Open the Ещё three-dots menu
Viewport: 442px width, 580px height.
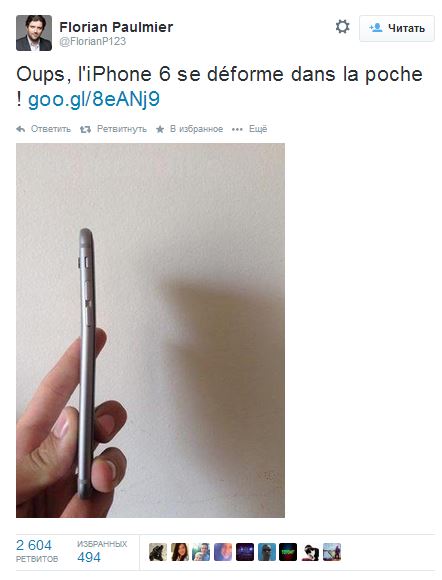tap(249, 129)
